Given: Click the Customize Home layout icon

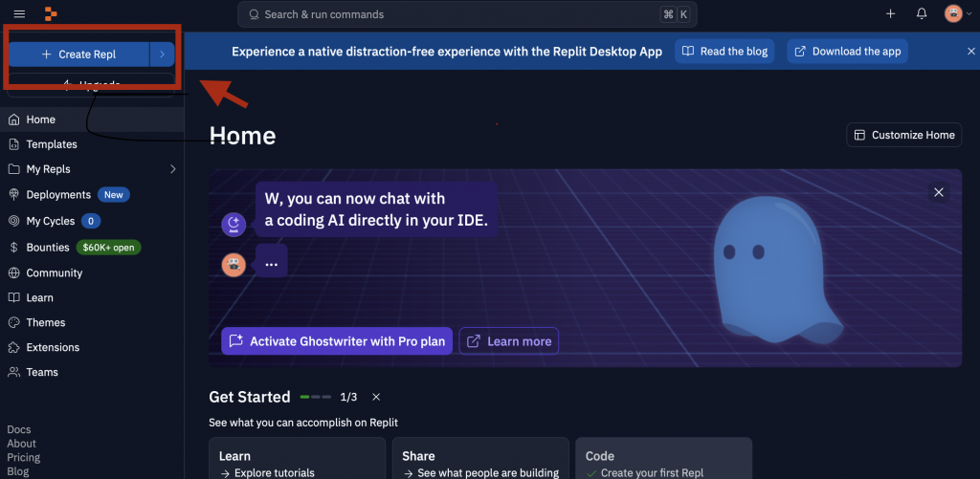Looking at the screenshot, I should [860, 135].
